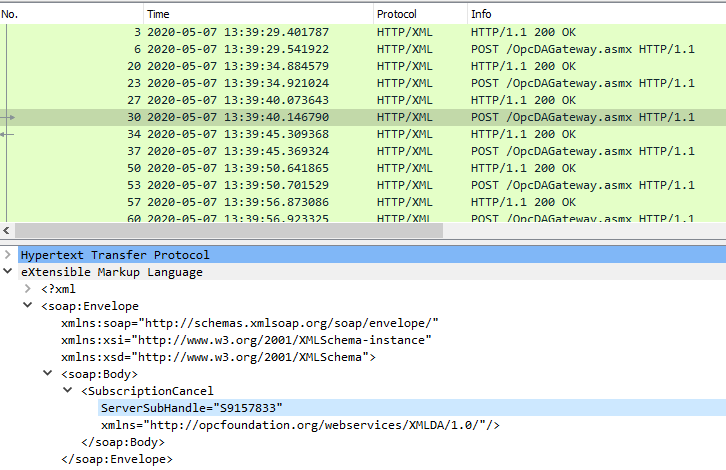The height and width of the screenshot is (470, 726).
Task: Click the horizontal scrollbar right arrow
Action: tap(718, 231)
